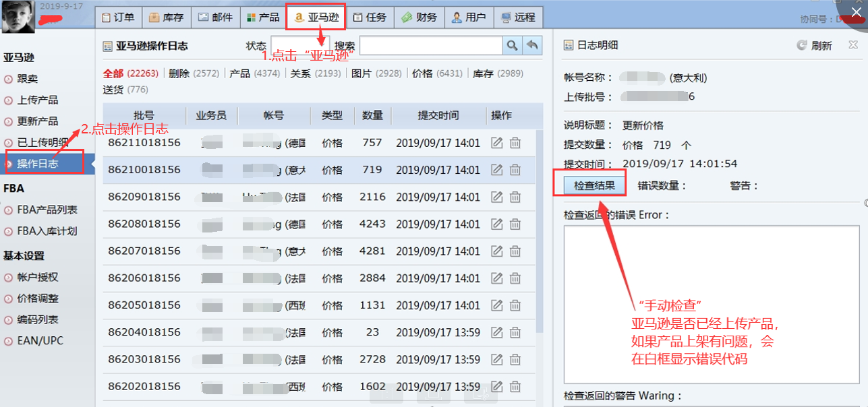Delete log batch 86211018156

[515, 143]
